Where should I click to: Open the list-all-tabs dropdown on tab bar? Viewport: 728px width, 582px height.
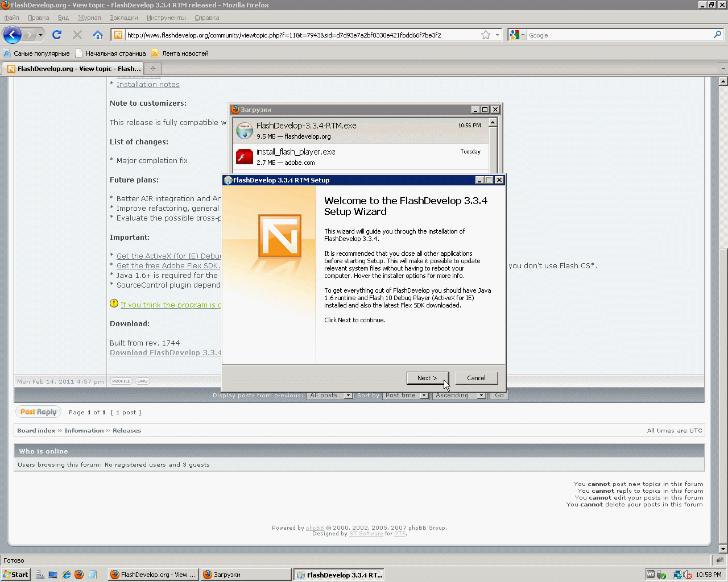(723, 69)
